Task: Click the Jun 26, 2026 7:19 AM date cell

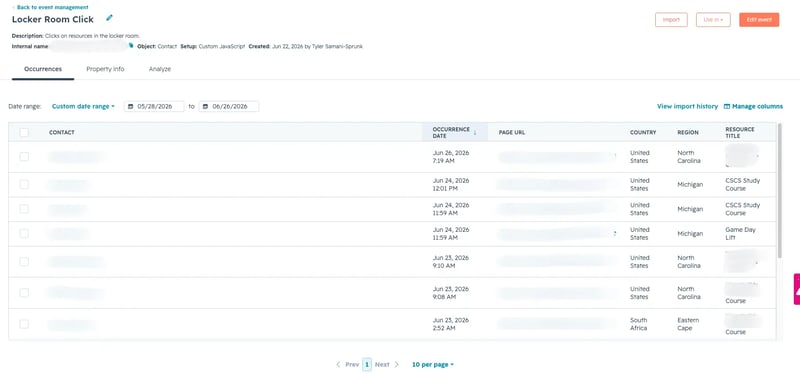Action: (x=451, y=157)
